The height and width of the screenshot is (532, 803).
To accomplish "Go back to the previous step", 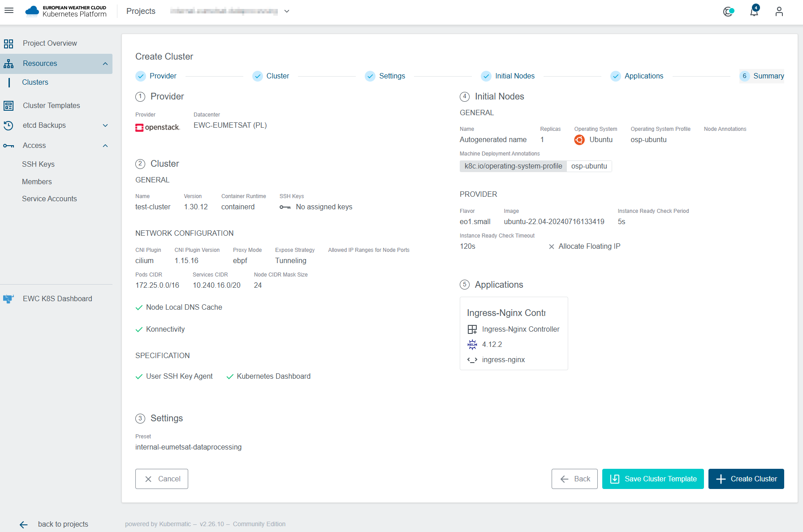I will click(x=574, y=479).
